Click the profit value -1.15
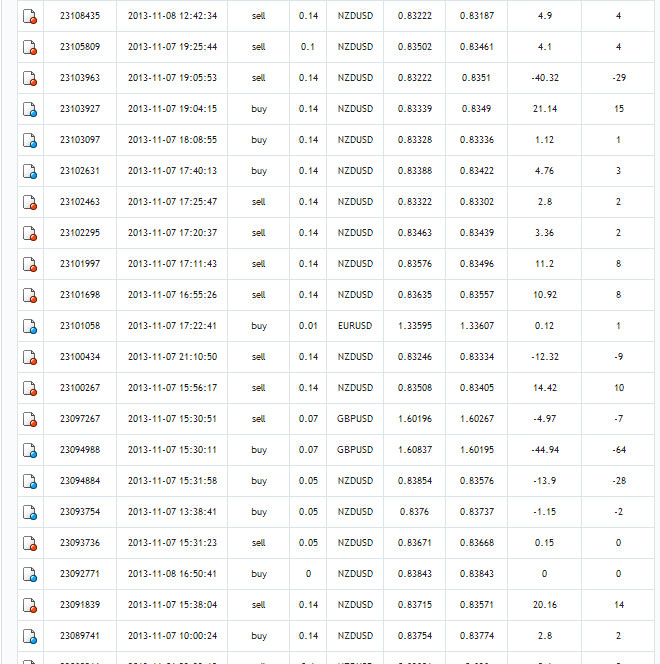Viewport: 660px width, 664px height. pos(545,512)
